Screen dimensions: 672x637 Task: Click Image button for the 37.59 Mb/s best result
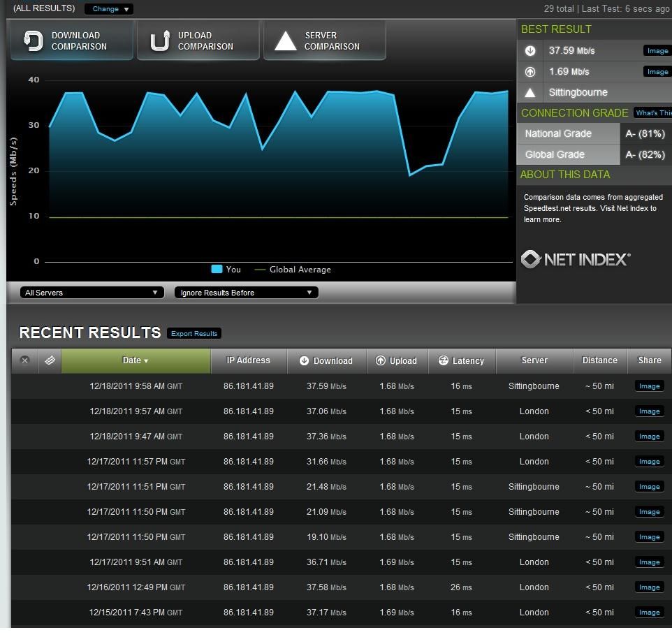pos(657,50)
